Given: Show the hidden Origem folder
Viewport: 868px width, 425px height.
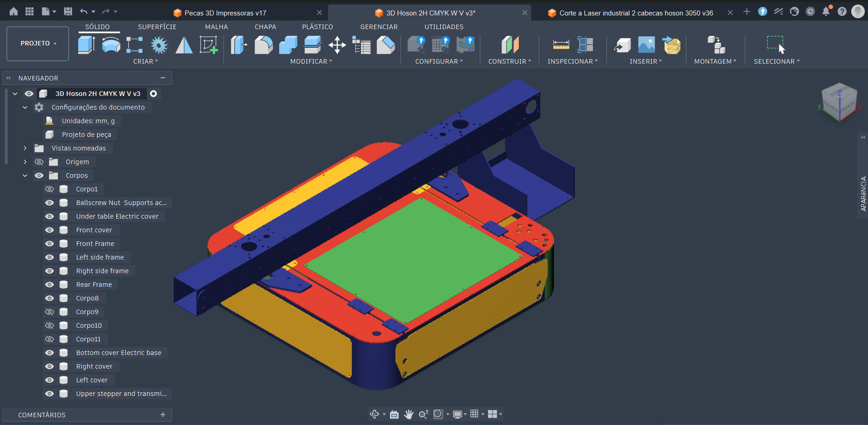Looking at the screenshot, I should point(39,162).
